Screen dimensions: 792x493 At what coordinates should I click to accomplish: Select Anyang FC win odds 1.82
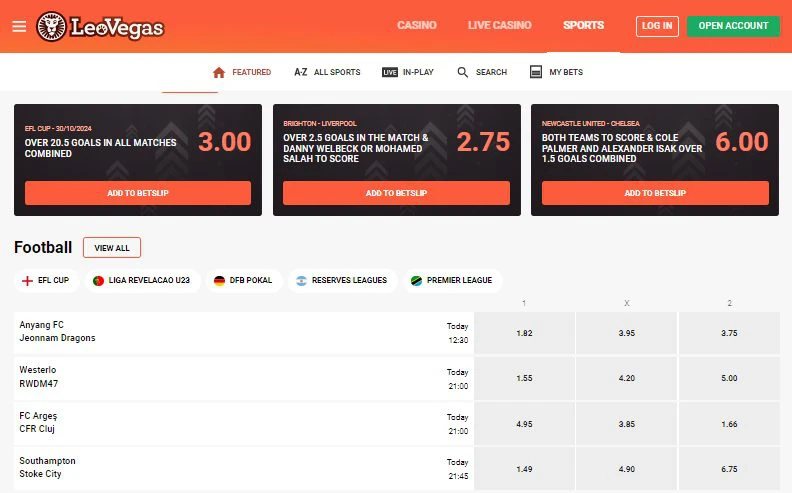(x=524, y=333)
